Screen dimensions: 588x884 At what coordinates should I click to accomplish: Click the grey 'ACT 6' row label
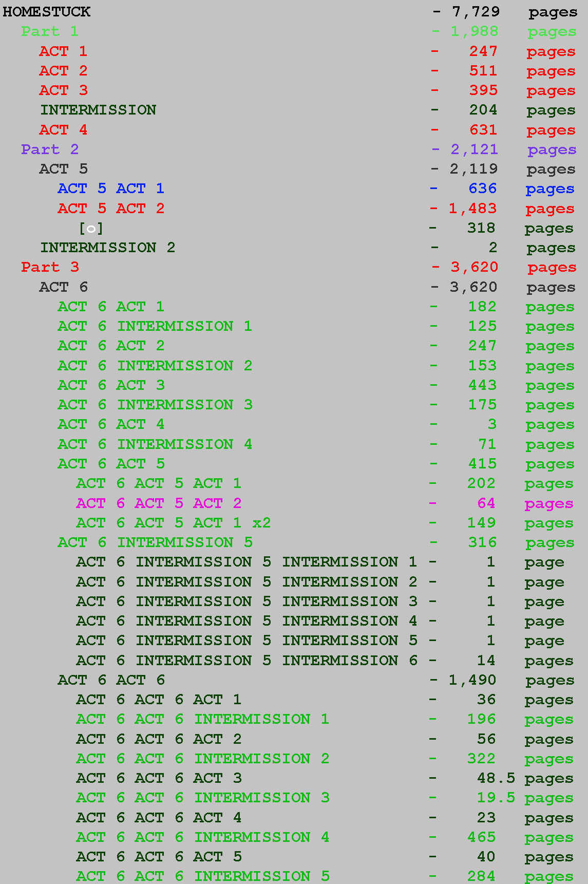[x=63, y=287]
